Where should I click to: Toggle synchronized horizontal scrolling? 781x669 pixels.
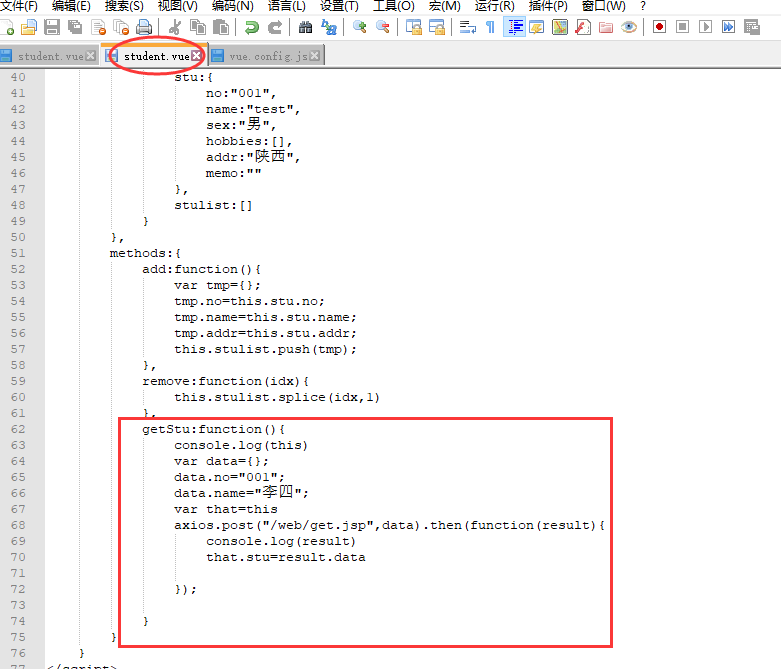[x=437, y=27]
